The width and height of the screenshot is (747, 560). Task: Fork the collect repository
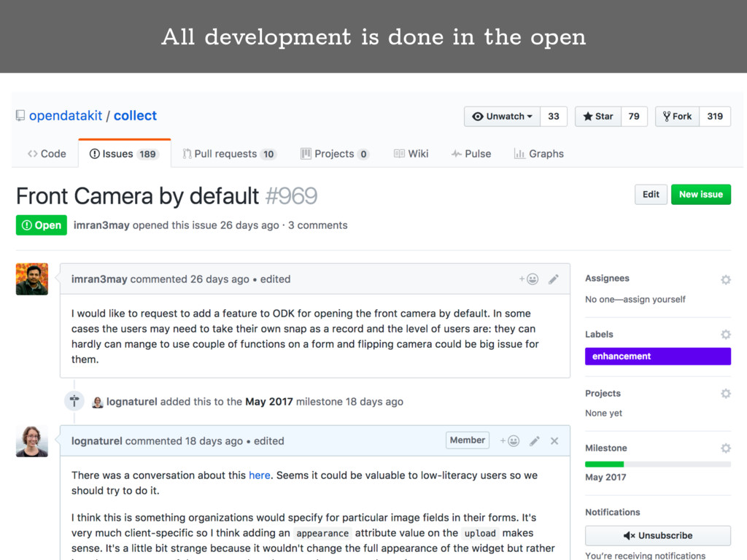(x=678, y=116)
